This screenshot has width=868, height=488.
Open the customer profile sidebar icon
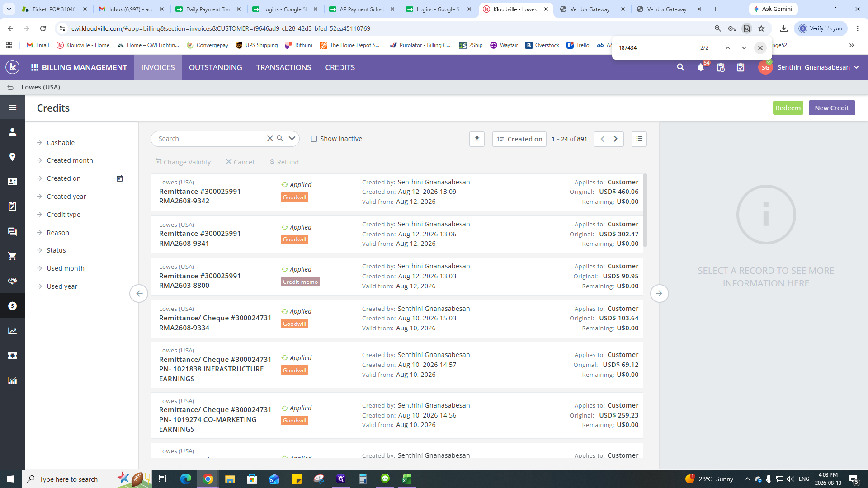[12, 132]
